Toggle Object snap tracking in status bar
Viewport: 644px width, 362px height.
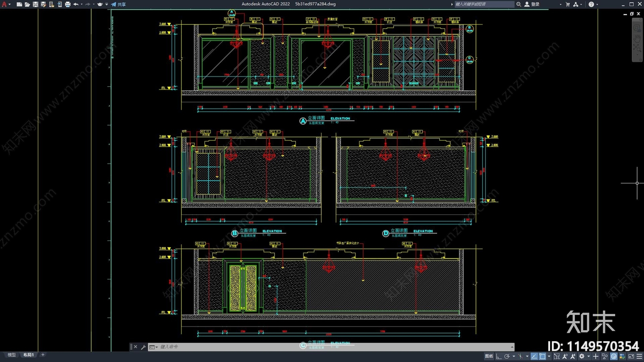tap(534, 356)
